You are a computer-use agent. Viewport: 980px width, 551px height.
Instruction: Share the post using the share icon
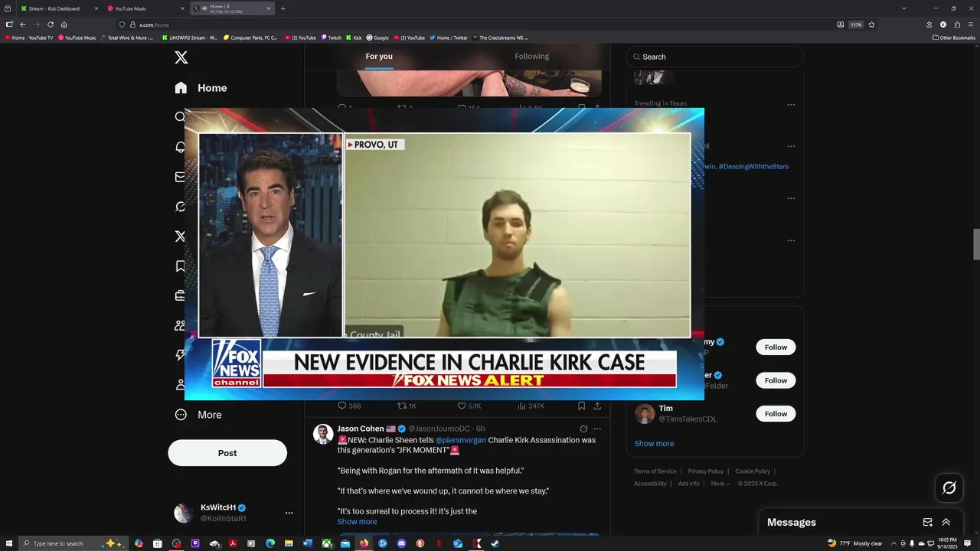click(x=597, y=406)
